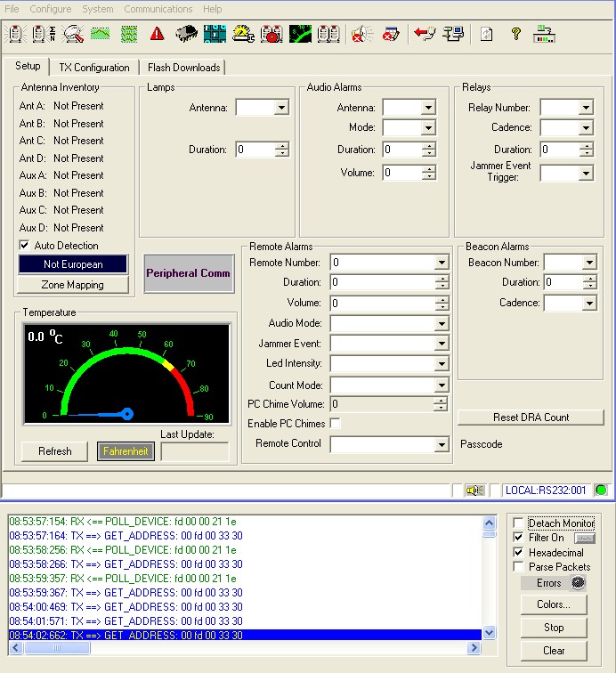
Task: Click the networked computers toolbar icon
Action: coord(454,35)
